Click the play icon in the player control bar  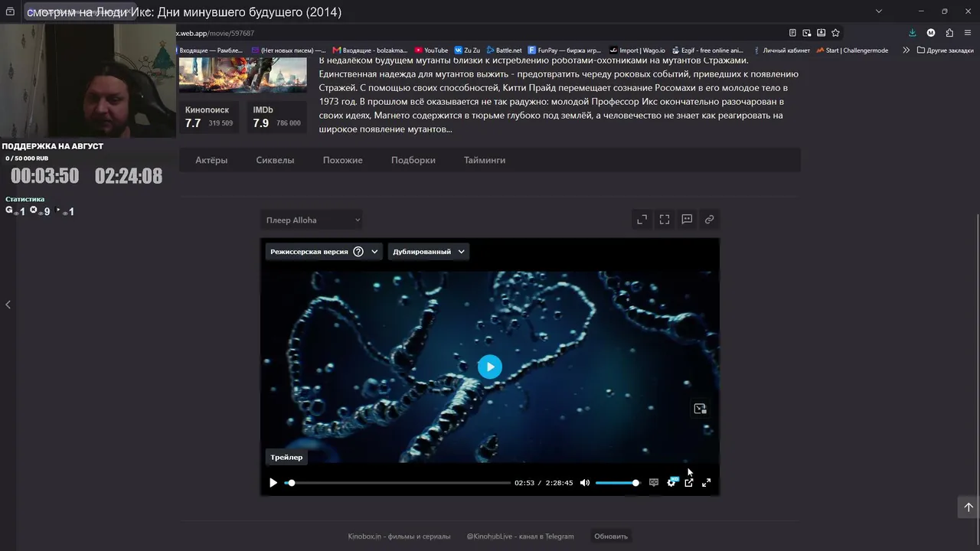pos(273,483)
